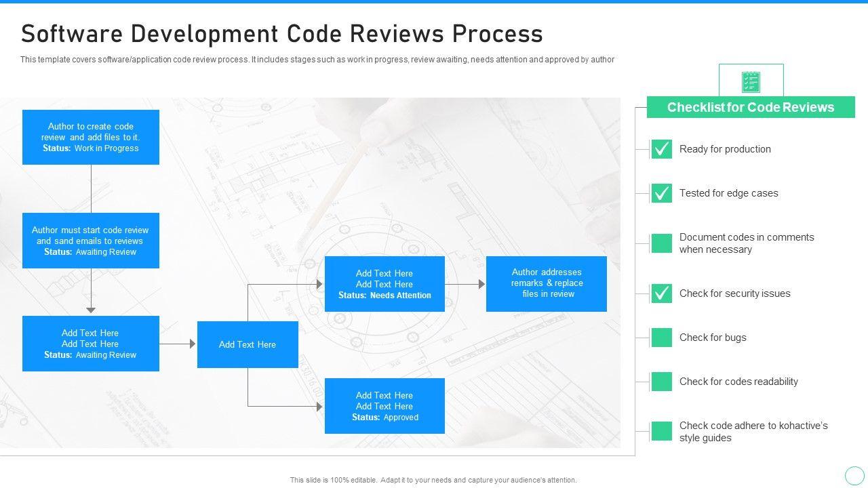Click the Software Development Code Reviews Process title
868x488 pixels.
point(282,33)
